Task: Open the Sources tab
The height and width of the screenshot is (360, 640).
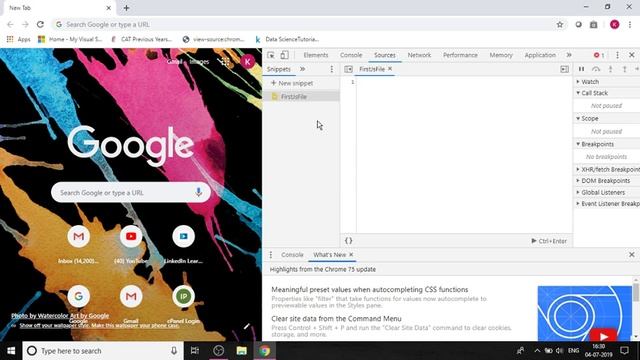Action: pyautogui.click(x=384, y=55)
